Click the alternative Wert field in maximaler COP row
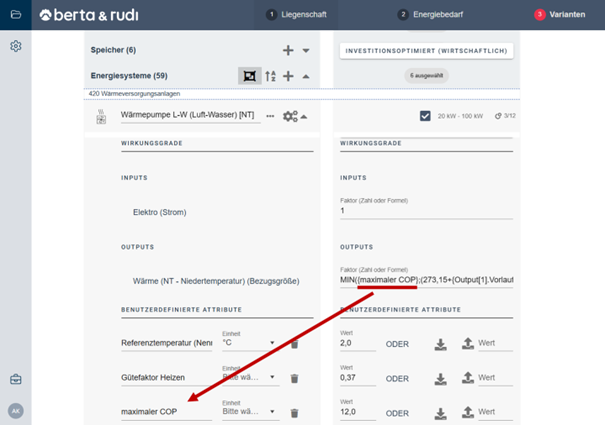605x426 pixels. pyautogui.click(x=495, y=412)
